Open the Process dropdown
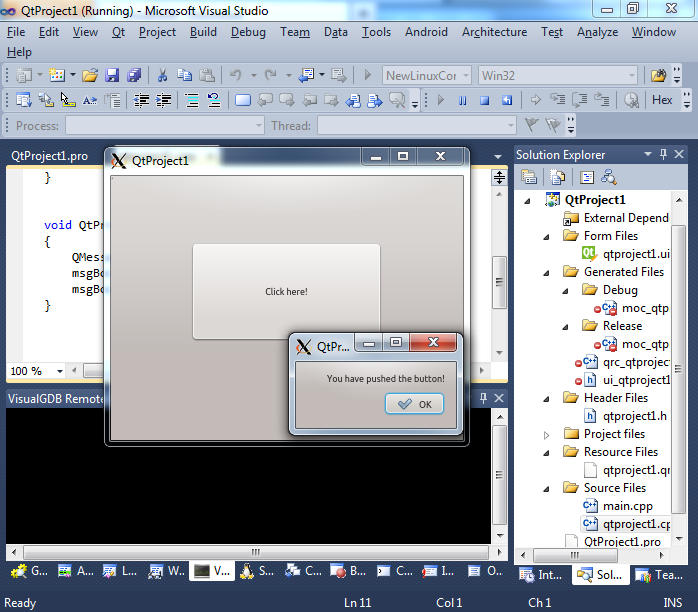698x612 pixels. point(259,126)
